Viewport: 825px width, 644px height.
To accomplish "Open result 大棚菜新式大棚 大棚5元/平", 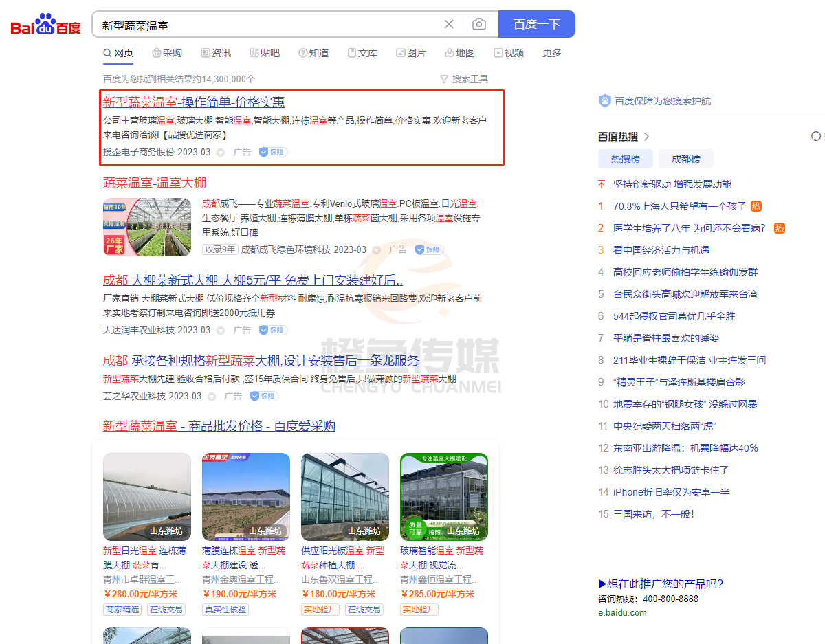I will coord(253,280).
